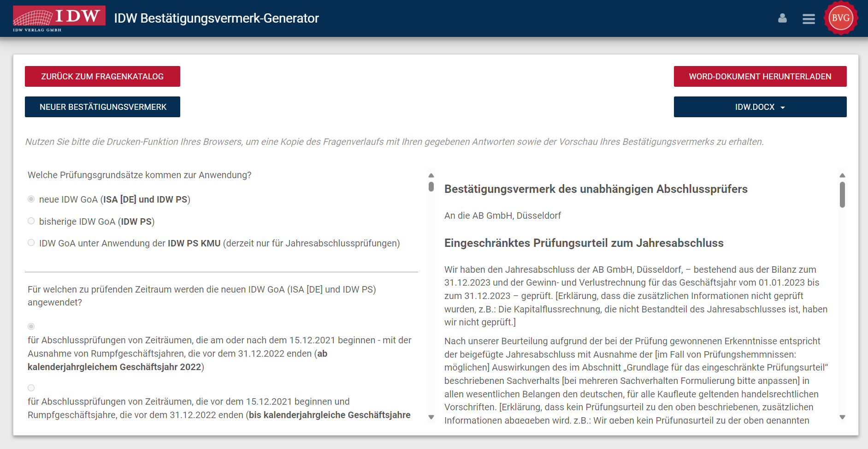The height and width of the screenshot is (449, 868).
Task: Select radio for periods beginning after 15.12.2021
Action: tap(31, 326)
